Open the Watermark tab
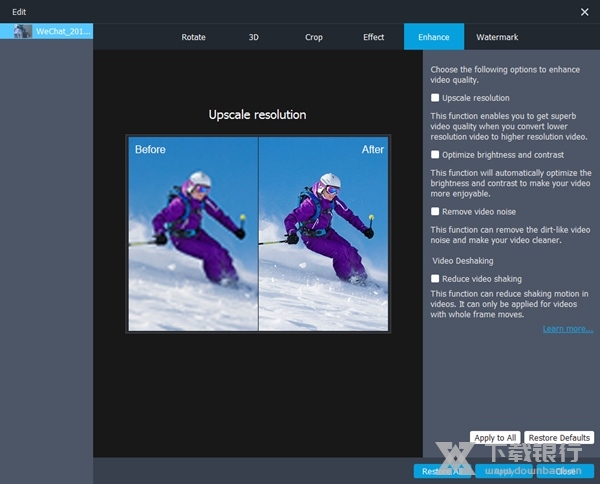Viewport: 600px width, 484px height. point(497,37)
